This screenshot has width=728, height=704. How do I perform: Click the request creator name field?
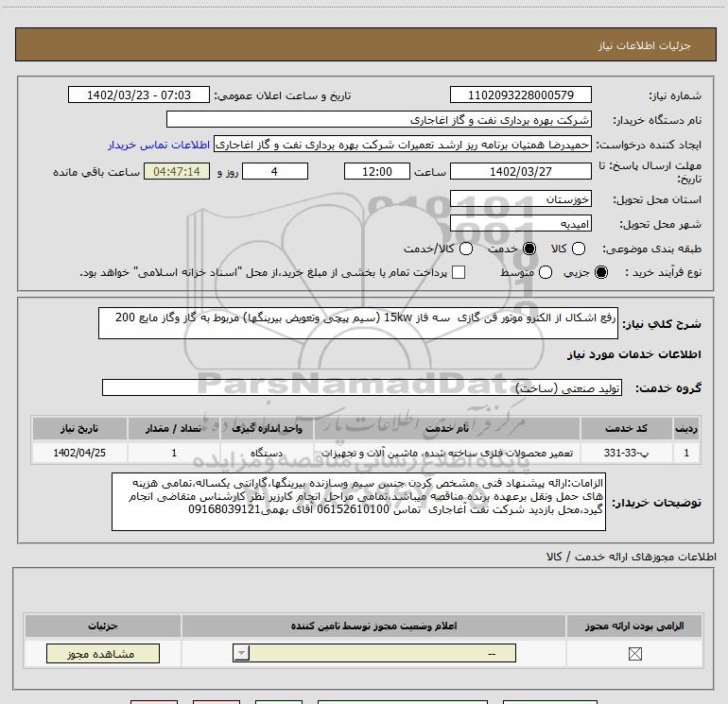403,145
